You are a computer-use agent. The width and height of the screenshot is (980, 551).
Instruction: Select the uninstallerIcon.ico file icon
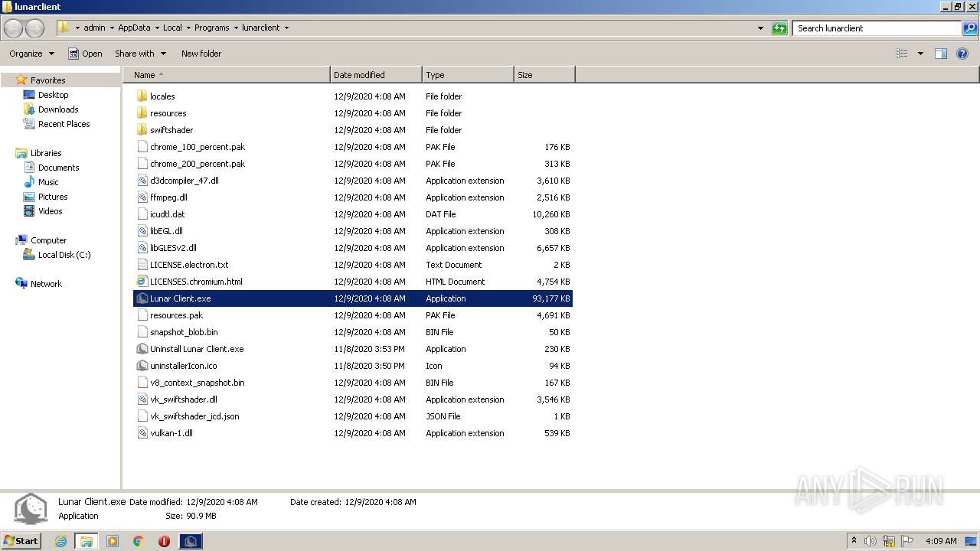click(x=142, y=366)
